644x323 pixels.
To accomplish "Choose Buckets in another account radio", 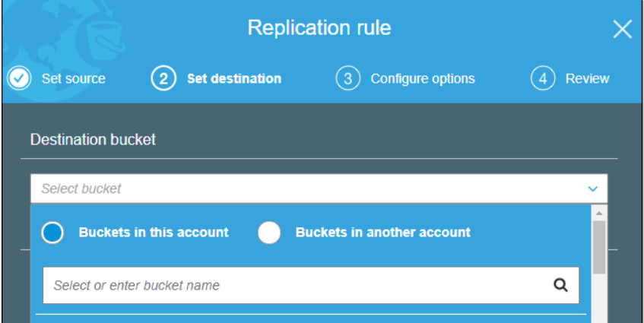I will [269, 233].
